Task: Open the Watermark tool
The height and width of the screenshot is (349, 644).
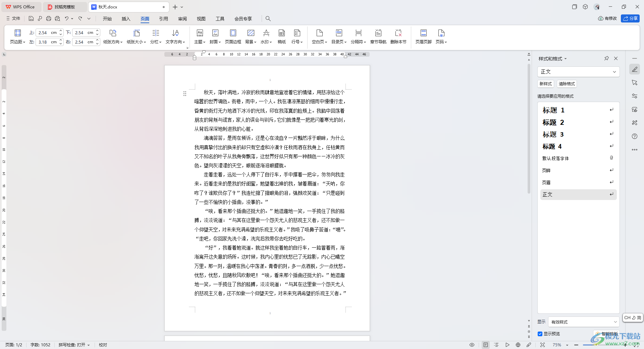Action: click(x=266, y=37)
